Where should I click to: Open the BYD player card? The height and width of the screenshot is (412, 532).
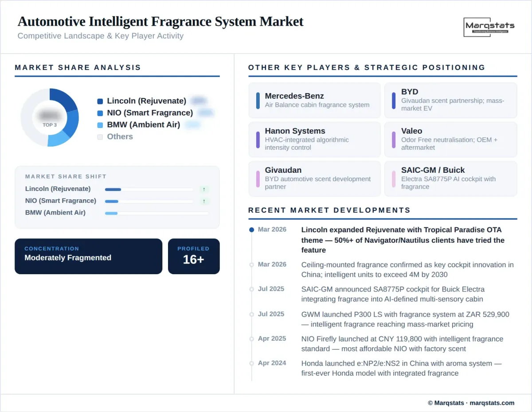click(x=450, y=101)
